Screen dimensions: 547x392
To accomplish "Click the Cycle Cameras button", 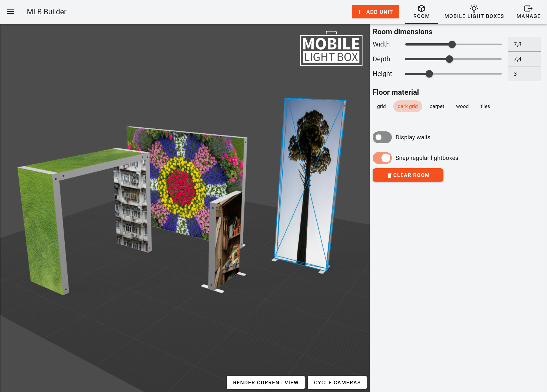I will click(337, 382).
